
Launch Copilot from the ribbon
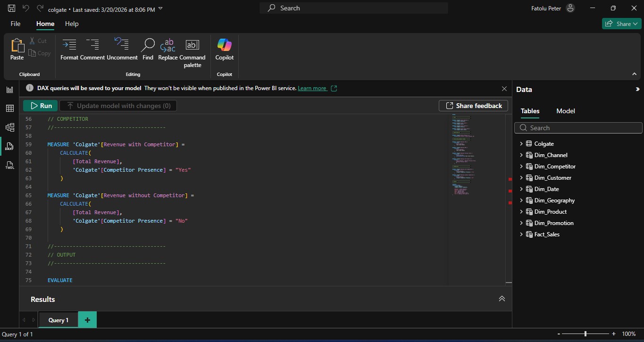[224, 45]
